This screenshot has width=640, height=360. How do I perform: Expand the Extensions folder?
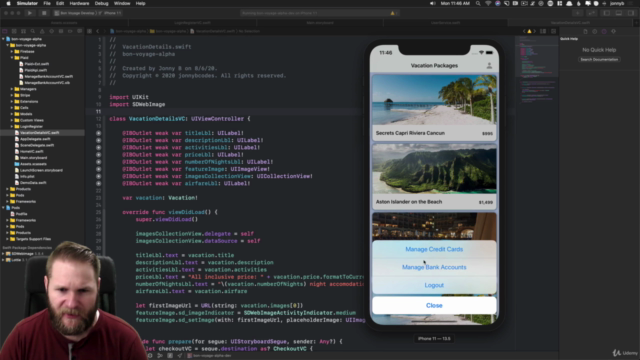[12, 101]
